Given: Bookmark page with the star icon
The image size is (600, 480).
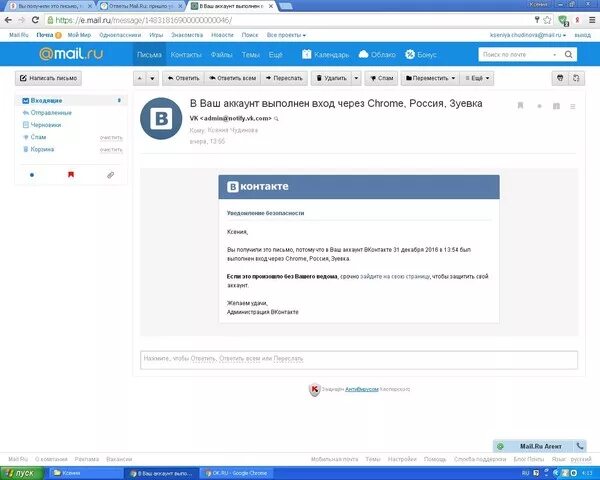Looking at the screenshot, I should [x=548, y=20].
